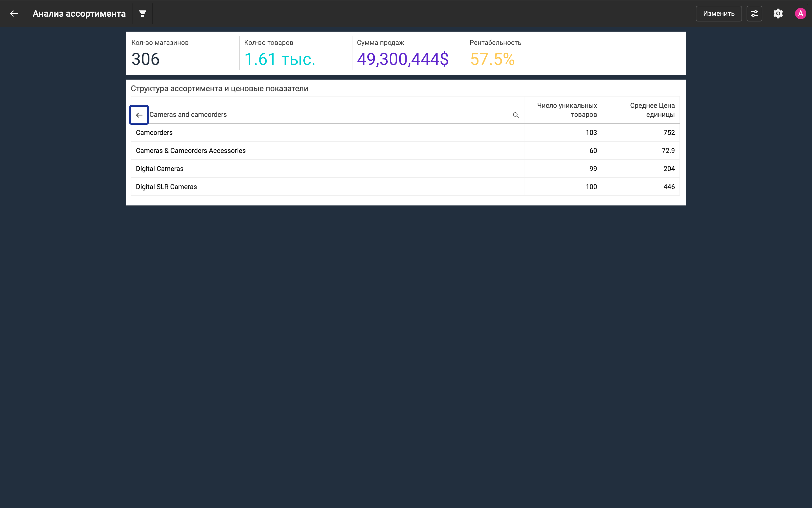Screen dimensions: 812x508
Task: Click the price 752 for Camcorders
Action: coord(669,133)
